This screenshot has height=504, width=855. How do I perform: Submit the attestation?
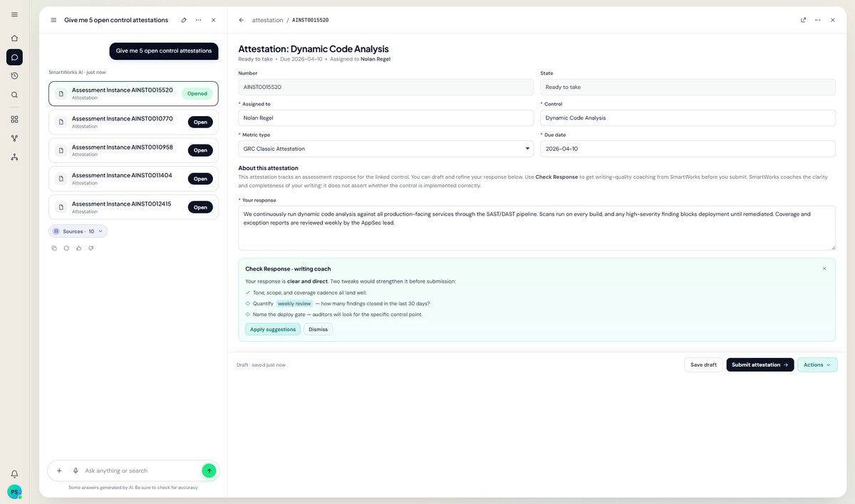(x=760, y=364)
